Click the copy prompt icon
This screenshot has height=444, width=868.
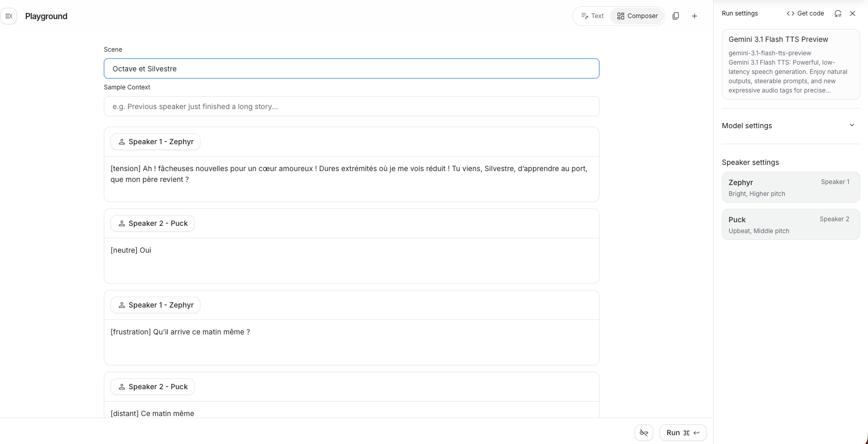tap(675, 16)
